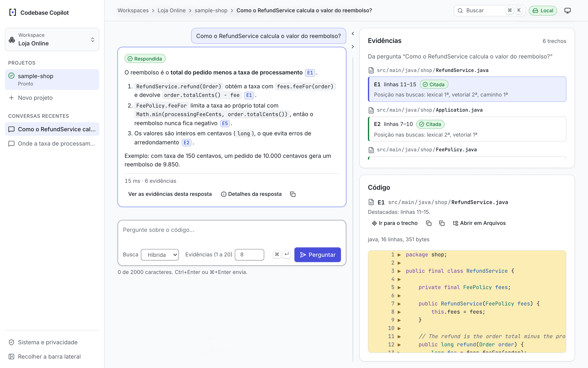Click first copy icon after Ir para o trecho
The width and height of the screenshot is (588, 368).
tap(429, 223)
